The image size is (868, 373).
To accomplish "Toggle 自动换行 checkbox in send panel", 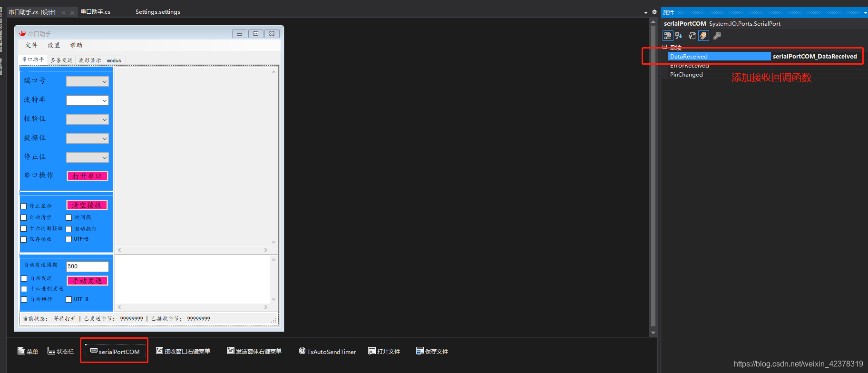I will (24, 299).
